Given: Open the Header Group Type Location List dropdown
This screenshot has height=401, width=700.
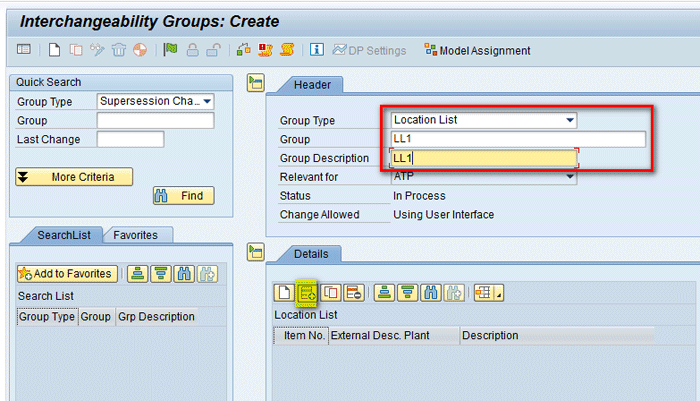Looking at the screenshot, I should (570, 120).
